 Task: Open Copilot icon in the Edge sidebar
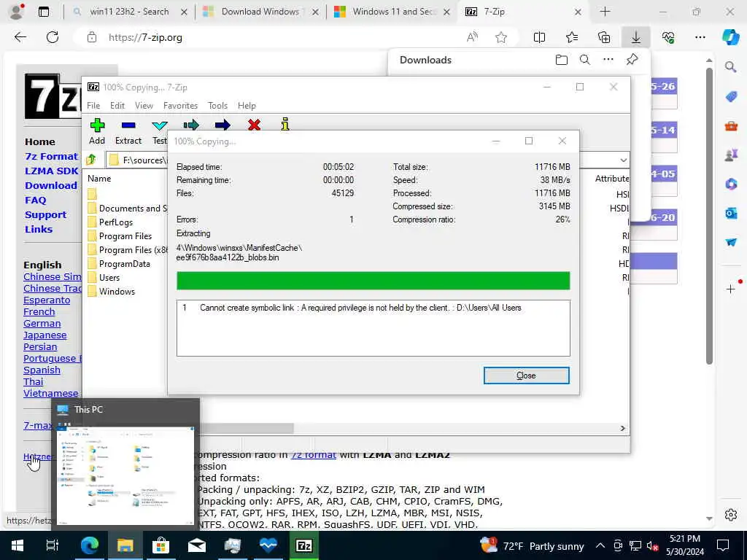pyautogui.click(x=731, y=37)
